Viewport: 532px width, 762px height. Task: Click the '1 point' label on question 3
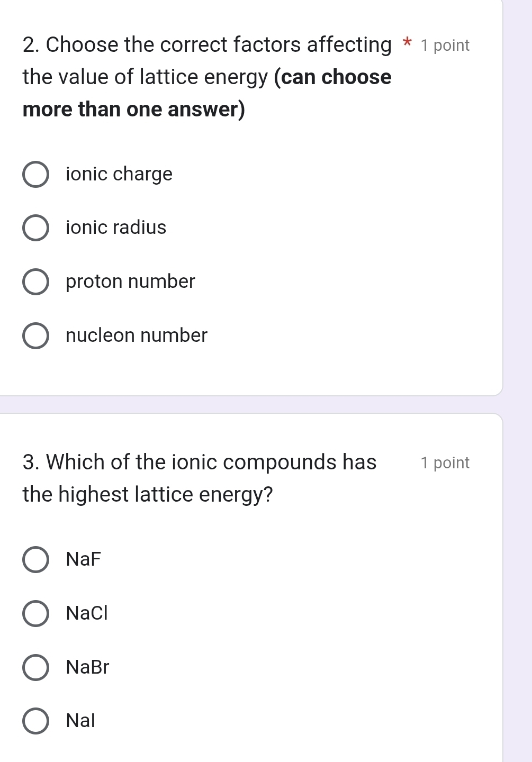445,463
